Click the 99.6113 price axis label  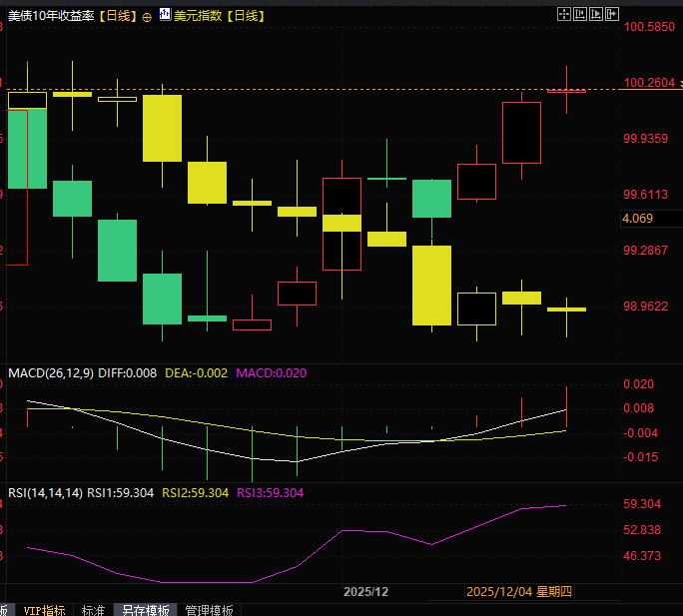tap(645, 195)
